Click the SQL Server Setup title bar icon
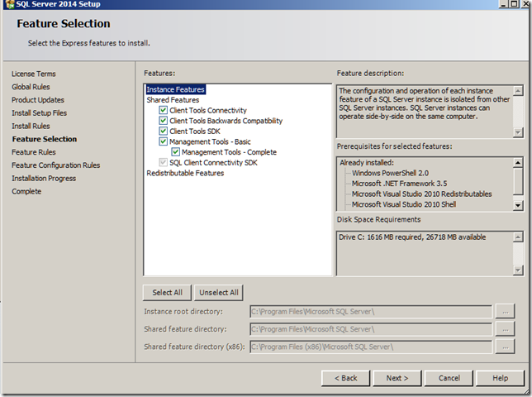The height and width of the screenshot is (397, 532). 7,3
